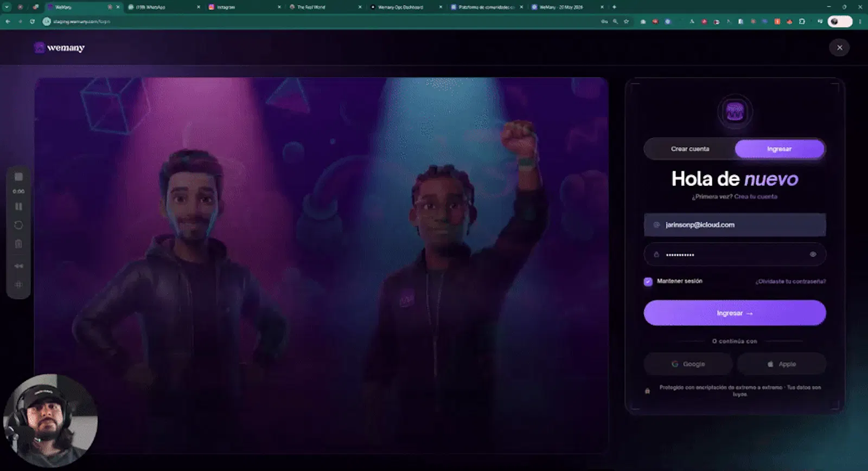Screen dimensions: 868x471
Task: Stop the screen recording square button
Action: pos(18,177)
